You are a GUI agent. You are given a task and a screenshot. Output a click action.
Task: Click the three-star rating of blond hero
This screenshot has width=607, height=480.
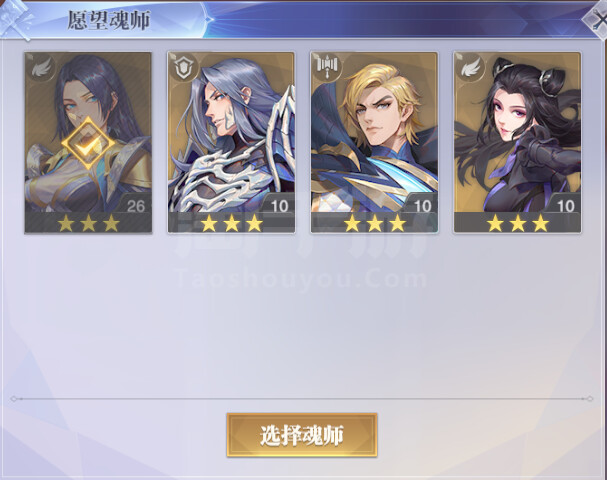tap(375, 223)
